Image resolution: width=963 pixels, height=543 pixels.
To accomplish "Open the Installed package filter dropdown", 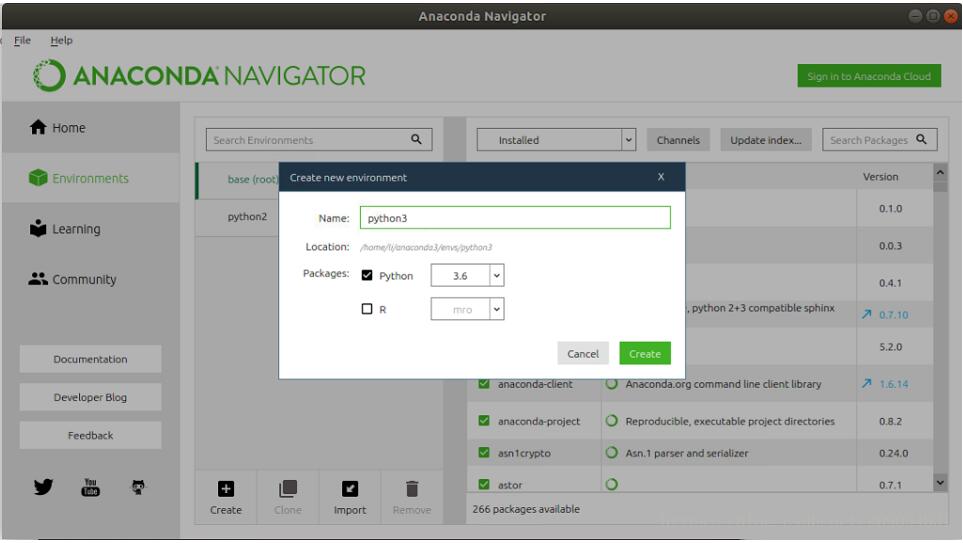I will [x=556, y=139].
